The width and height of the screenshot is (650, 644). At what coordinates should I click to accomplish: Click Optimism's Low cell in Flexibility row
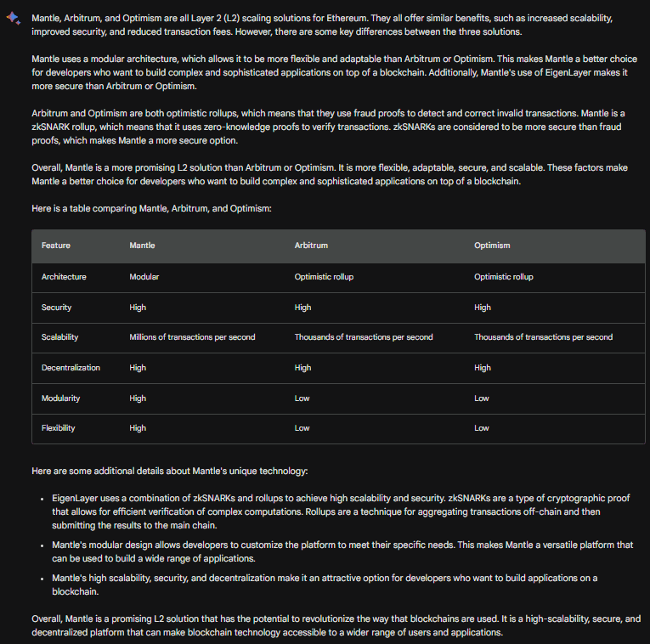coord(482,428)
